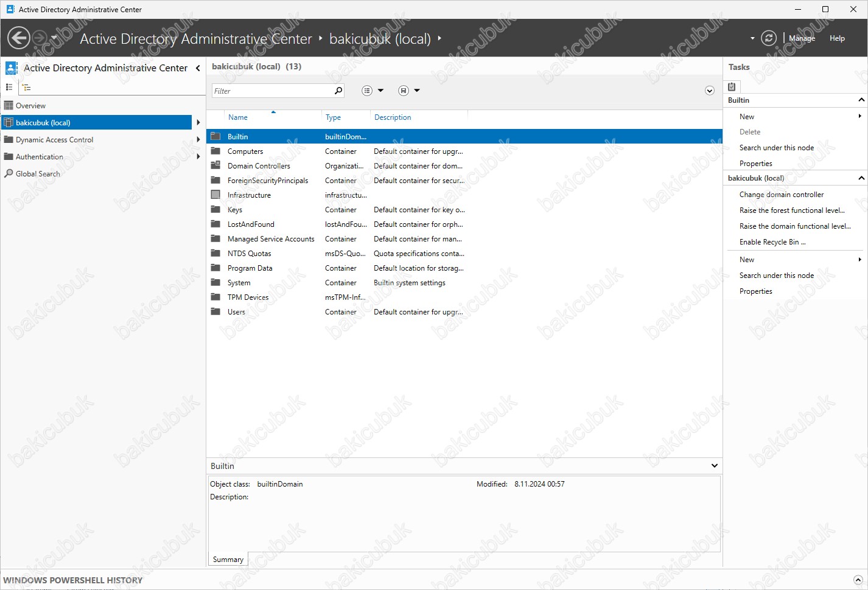
Task: Select ForeignSecurityPrincipals folder icon
Action: (215, 180)
